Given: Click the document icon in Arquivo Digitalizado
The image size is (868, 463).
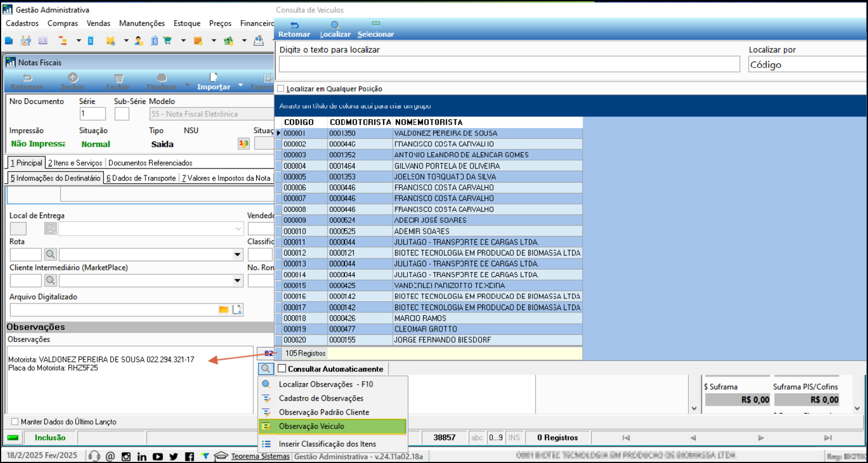Looking at the screenshot, I should pyautogui.click(x=237, y=310).
